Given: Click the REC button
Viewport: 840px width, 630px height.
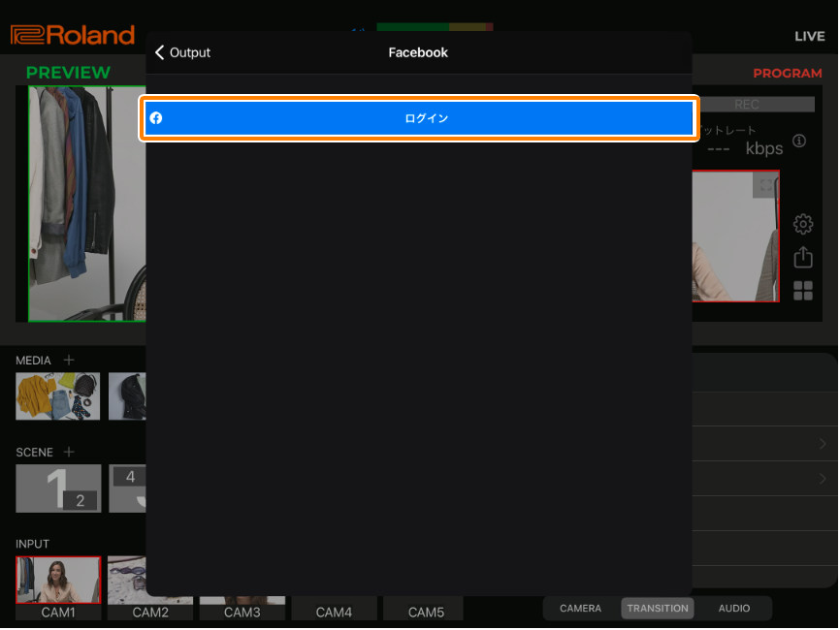Looking at the screenshot, I should coord(754,105).
